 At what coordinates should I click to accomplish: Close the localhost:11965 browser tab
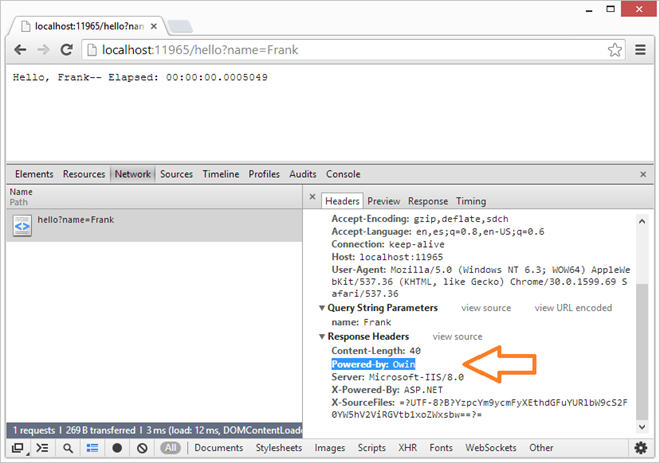coord(154,26)
